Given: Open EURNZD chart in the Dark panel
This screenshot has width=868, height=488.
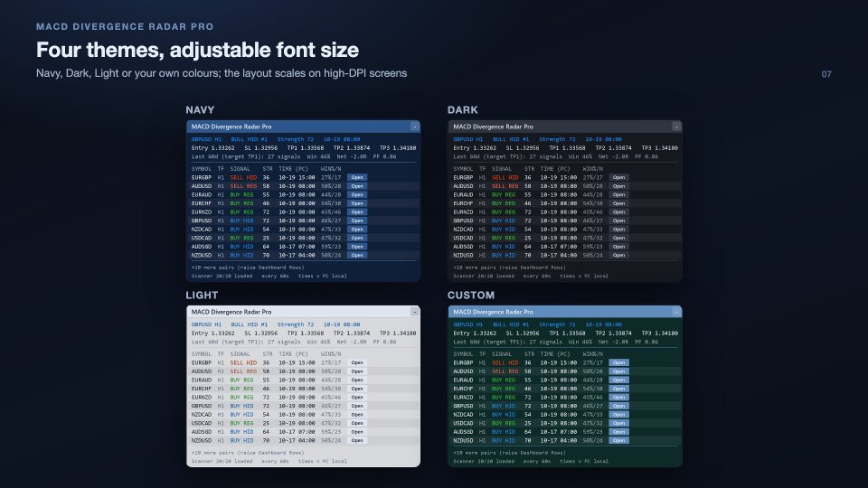Looking at the screenshot, I should tap(618, 211).
